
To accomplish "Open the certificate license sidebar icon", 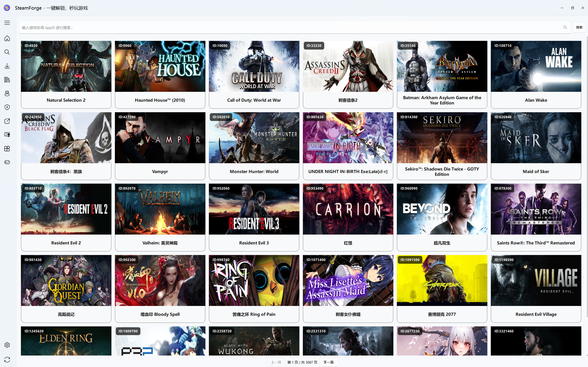I will tap(7, 135).
